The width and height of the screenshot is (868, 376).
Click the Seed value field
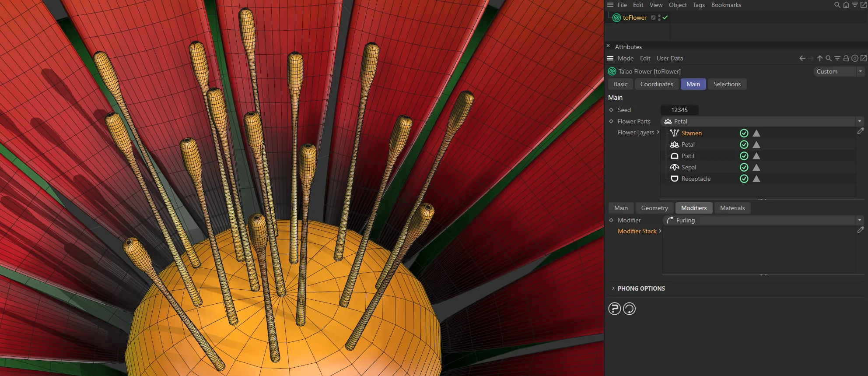point(679,110)
